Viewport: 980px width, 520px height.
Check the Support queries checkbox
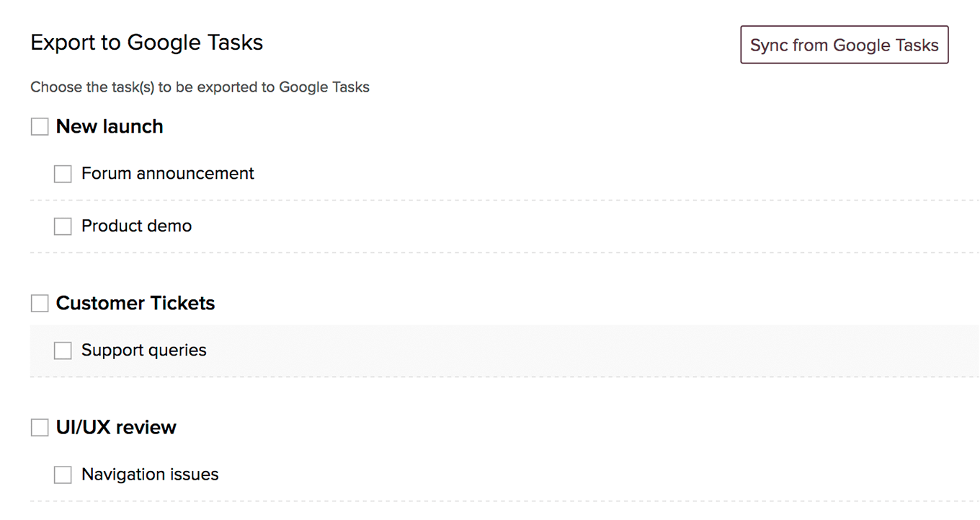63,351
